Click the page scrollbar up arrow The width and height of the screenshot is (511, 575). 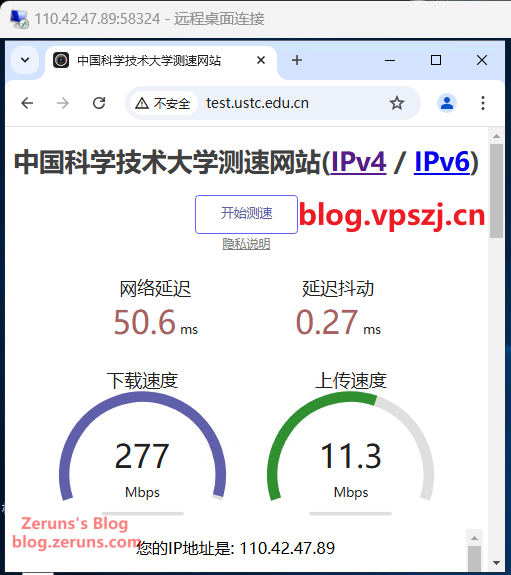coord(496,136)
